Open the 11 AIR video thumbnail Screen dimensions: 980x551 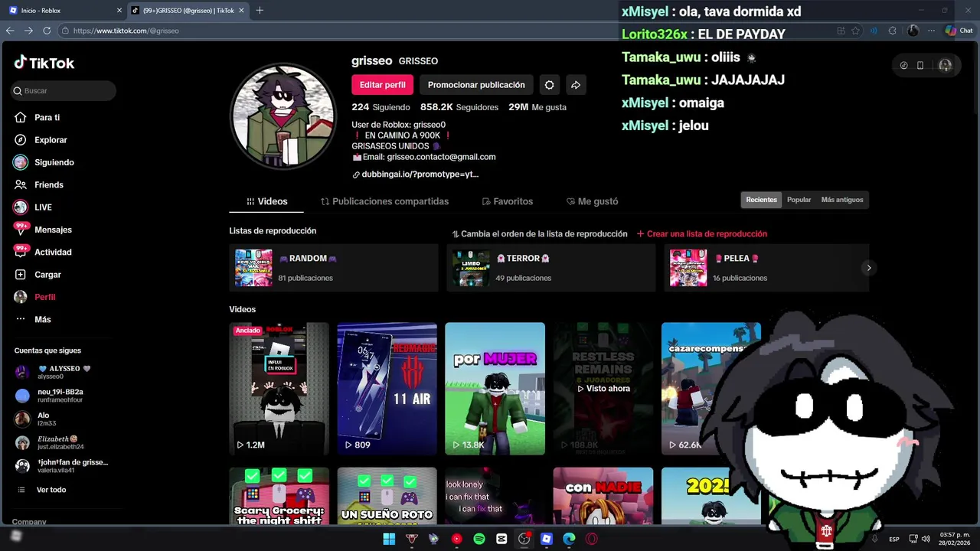[x=387, y=389]
